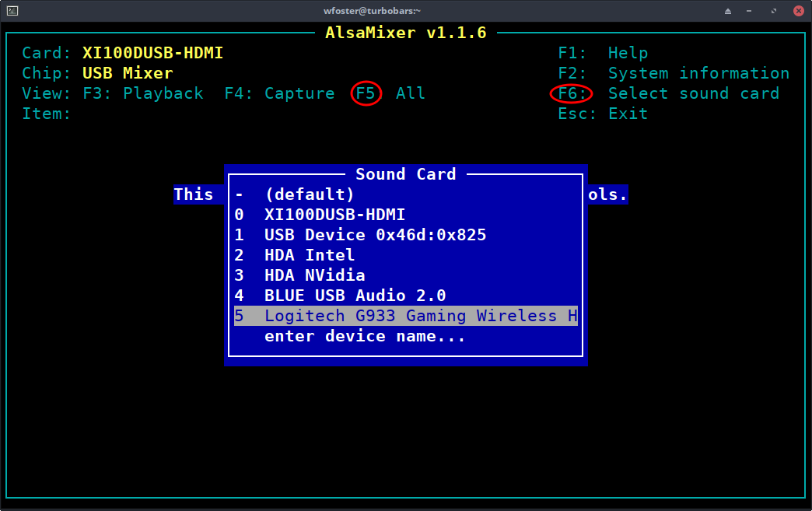Open F2: System information
Image resolution: width=812 pixels, height=511 pixels.
tap(674, 74)
